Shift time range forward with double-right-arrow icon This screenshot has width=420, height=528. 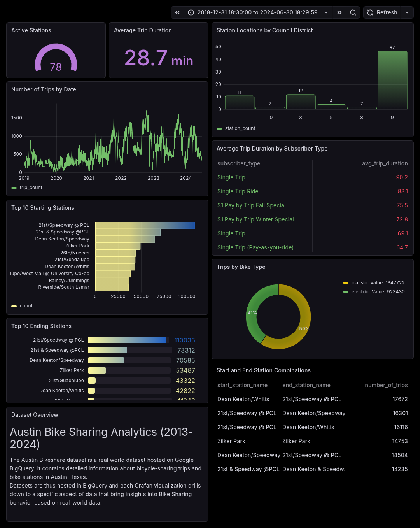[339, 12]
